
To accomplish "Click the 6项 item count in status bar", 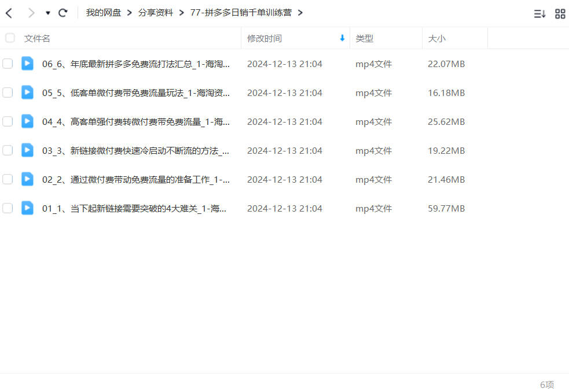I will (547, 384).
